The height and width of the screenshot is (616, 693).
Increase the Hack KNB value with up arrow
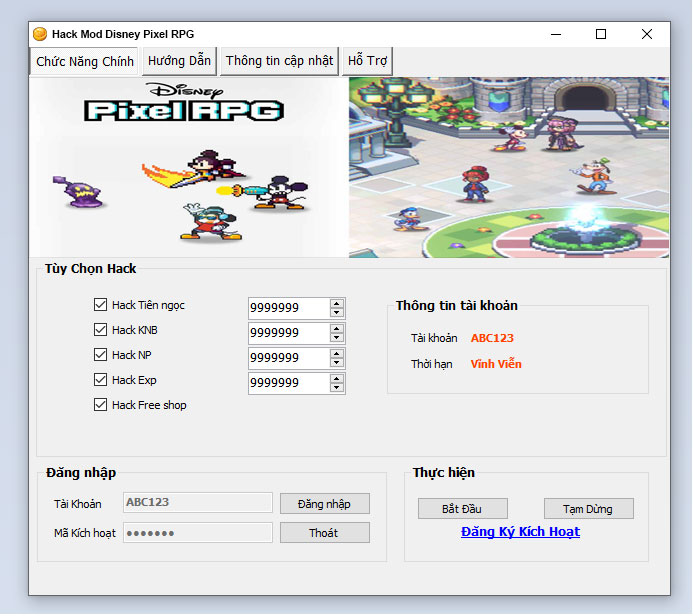(337, 329)
